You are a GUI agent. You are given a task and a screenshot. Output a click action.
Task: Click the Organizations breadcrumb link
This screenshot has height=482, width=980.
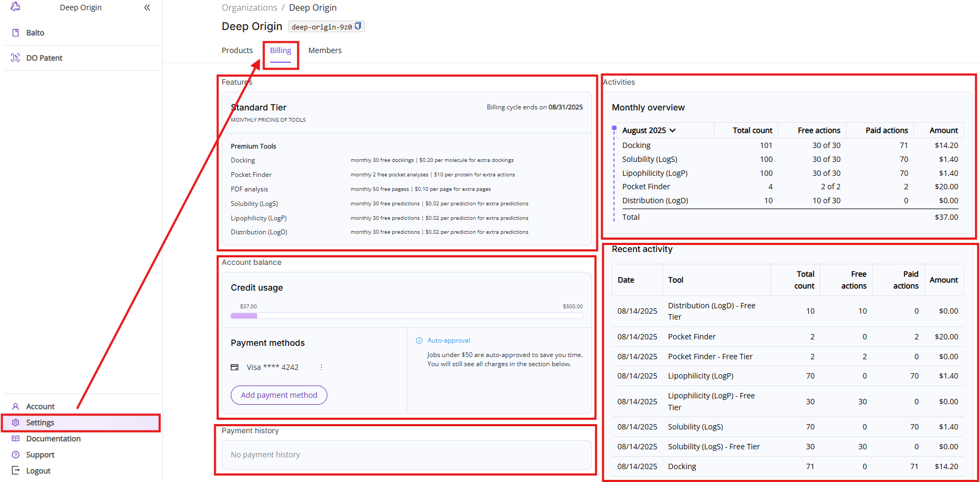click(249, 8)
